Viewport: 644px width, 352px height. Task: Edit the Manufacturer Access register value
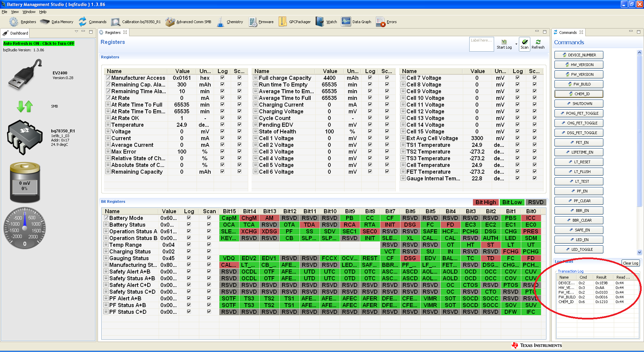[182, 78]
